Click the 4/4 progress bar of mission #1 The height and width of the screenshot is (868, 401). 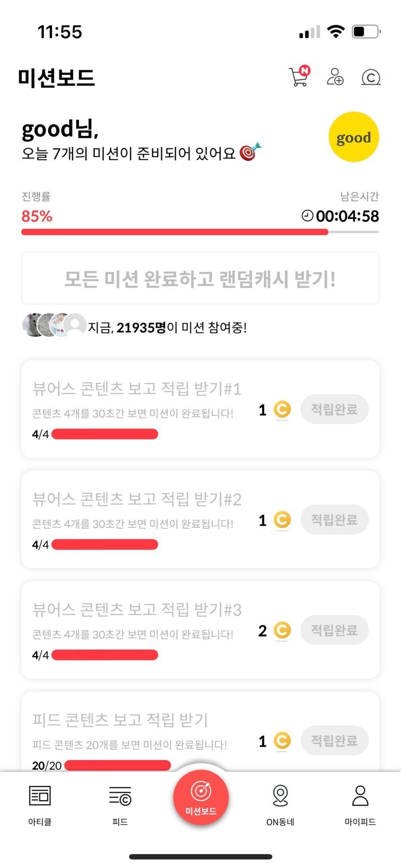[105, 434]
